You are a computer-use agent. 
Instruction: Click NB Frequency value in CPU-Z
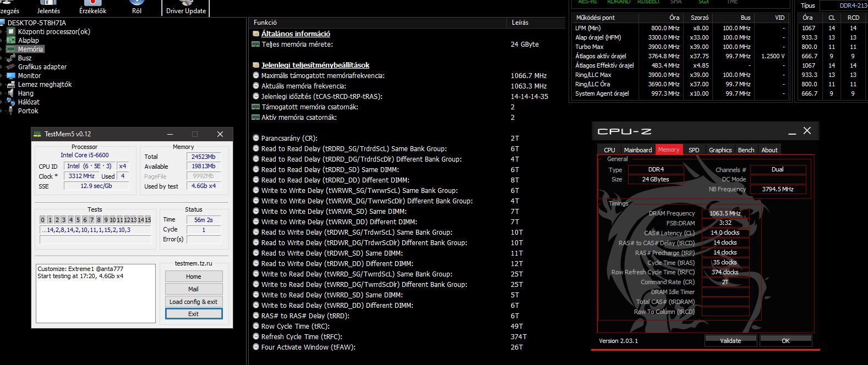coord(778,189)
